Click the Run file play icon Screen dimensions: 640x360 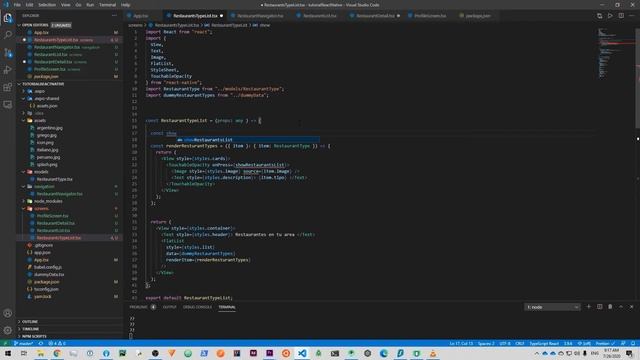coord(610,16)
